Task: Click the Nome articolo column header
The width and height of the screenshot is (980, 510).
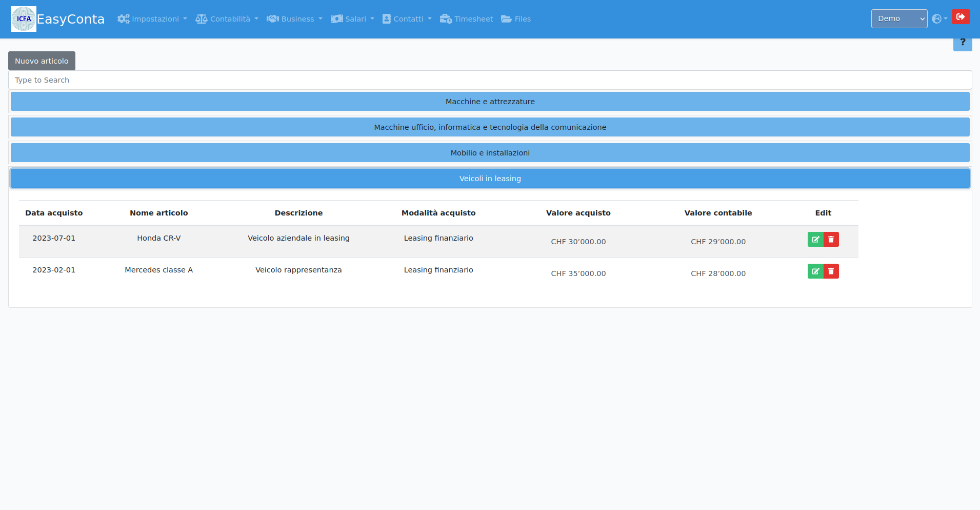Action: (159, 213)
